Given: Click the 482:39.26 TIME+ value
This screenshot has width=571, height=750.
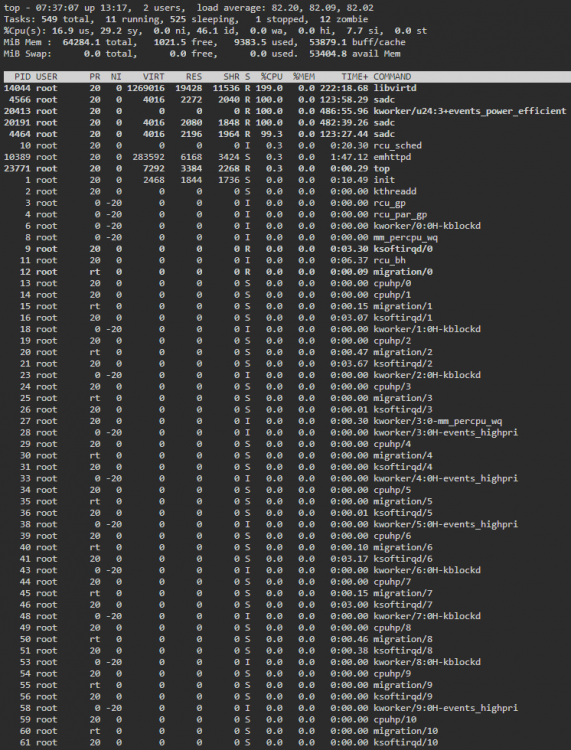Looking at the screenshot, I should click(344, 122).
